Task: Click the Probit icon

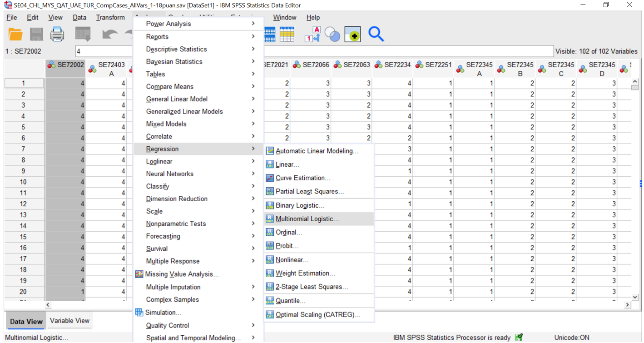Action: 270,246
